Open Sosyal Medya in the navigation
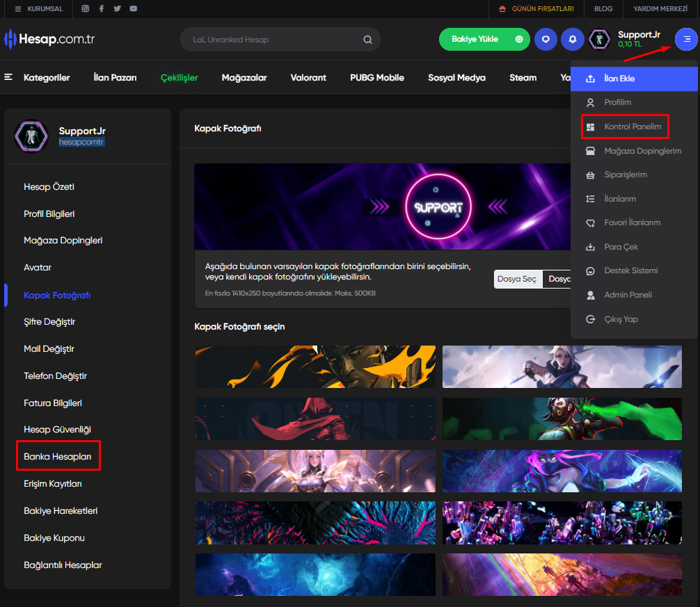This screenshot has height=607, width=700. pyautogui.click(x=456, y=78)
